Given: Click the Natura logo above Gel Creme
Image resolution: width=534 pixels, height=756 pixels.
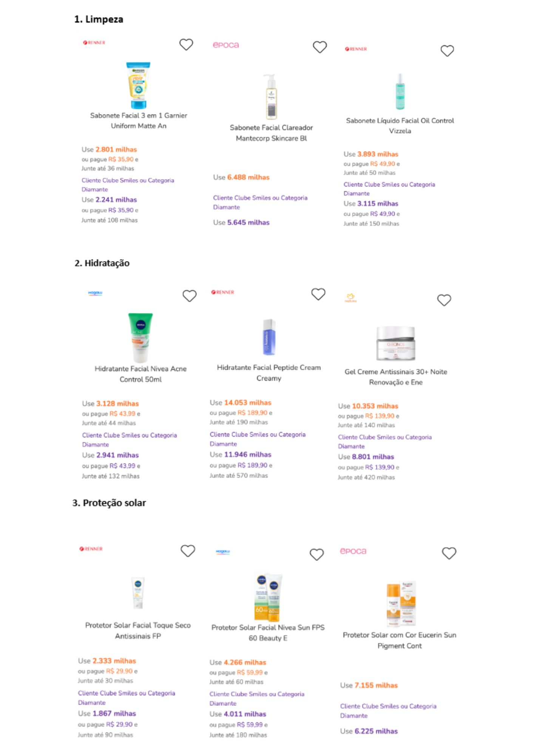Looking at the screenshot, I should click(350, 298).
